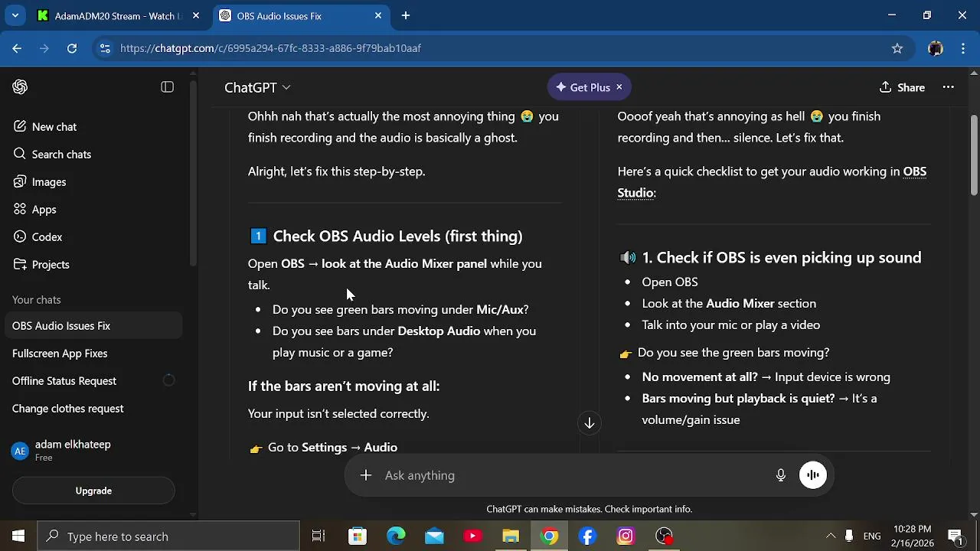
Task: Reload the page
Action: coord(72,48)
